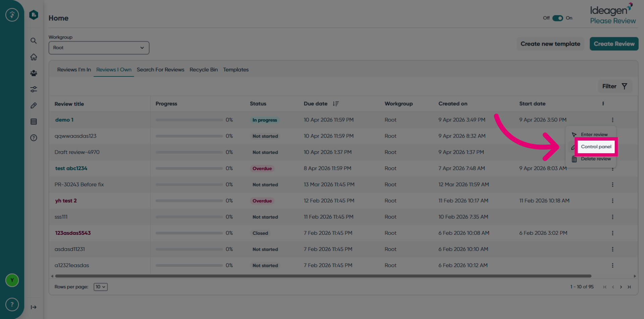The image size is (644, 319).
Task: Open the demo 1 review link
Action: pos(64,120)
